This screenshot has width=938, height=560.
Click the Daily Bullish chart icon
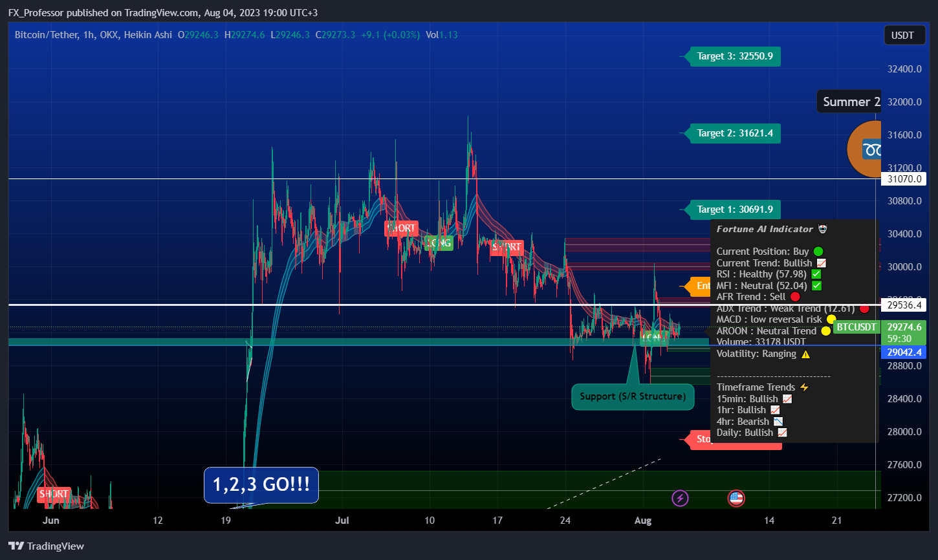pyautogui.click(x=782, y=433)
